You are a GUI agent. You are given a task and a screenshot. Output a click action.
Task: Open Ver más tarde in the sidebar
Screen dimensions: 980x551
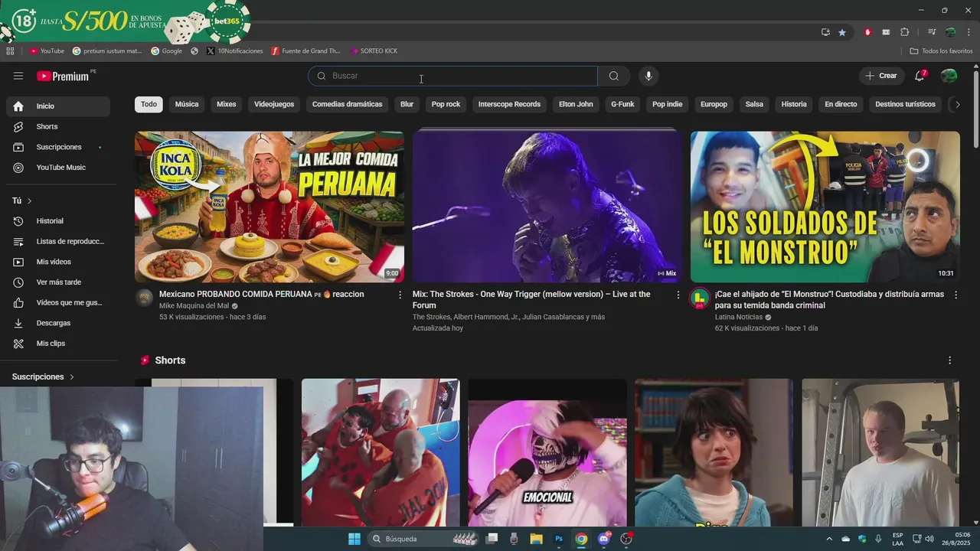(x=58, y=282)
